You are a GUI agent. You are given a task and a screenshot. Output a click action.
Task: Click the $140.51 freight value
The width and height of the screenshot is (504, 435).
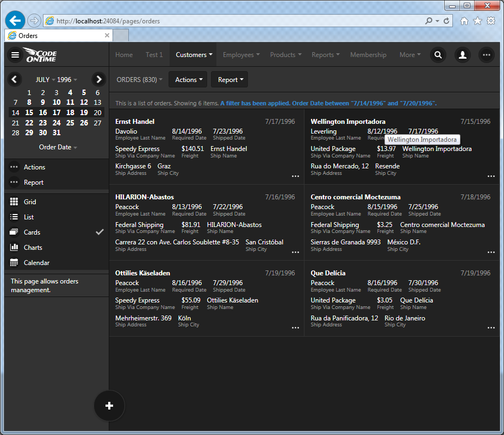click(192, 149)
